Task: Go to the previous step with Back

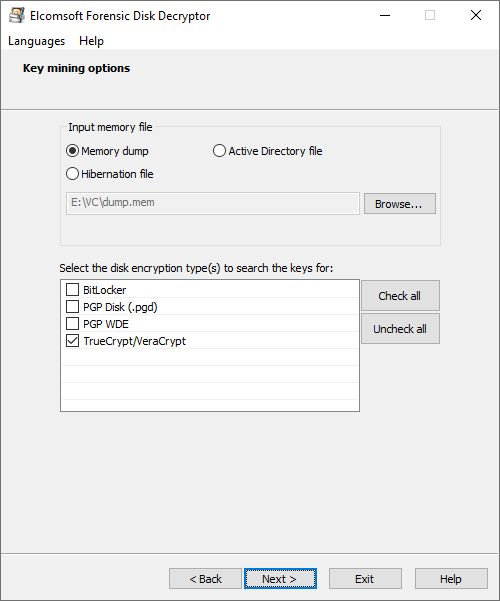Action: click(x=205, y=578)
